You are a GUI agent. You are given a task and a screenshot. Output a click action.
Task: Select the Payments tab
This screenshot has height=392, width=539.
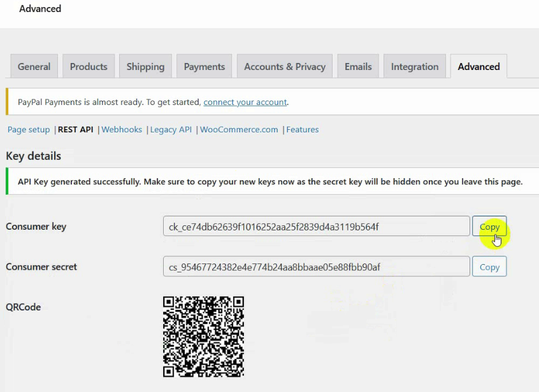pyautogui.click(x=204, y=66)
